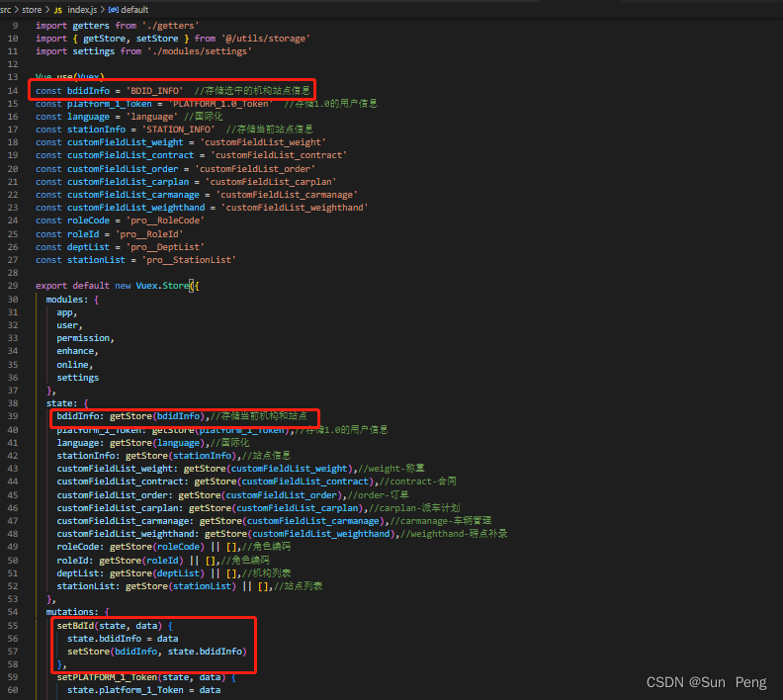Place cursor on 'import getters from' line
This screenshot has height=700, width=783.
pos(118,26)
